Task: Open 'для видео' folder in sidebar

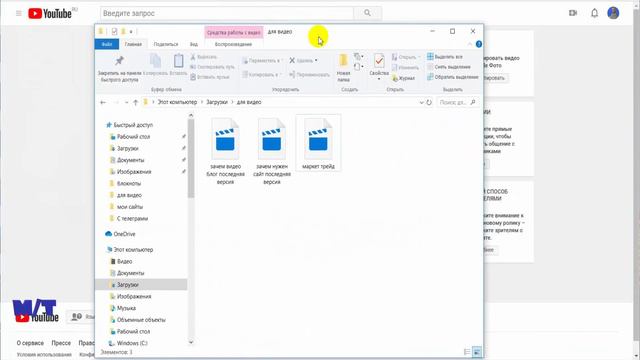Action: coord(126,195)
